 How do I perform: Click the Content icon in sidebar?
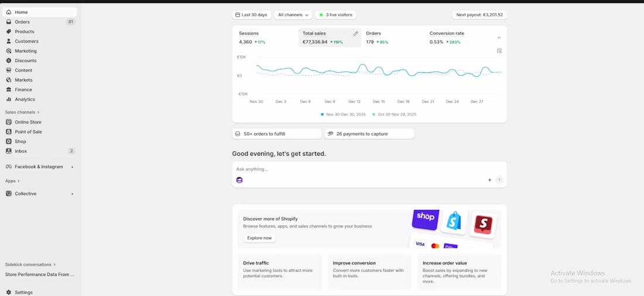tap(9, 70)
